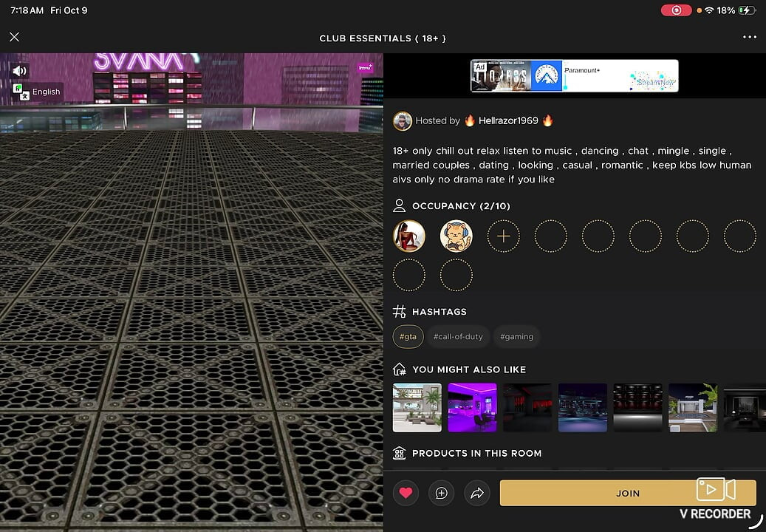This screenshot has height=532, width=766.
Task: Tap the 3D room preview scene
Action: pyautogui.click(x=191, y=292)
